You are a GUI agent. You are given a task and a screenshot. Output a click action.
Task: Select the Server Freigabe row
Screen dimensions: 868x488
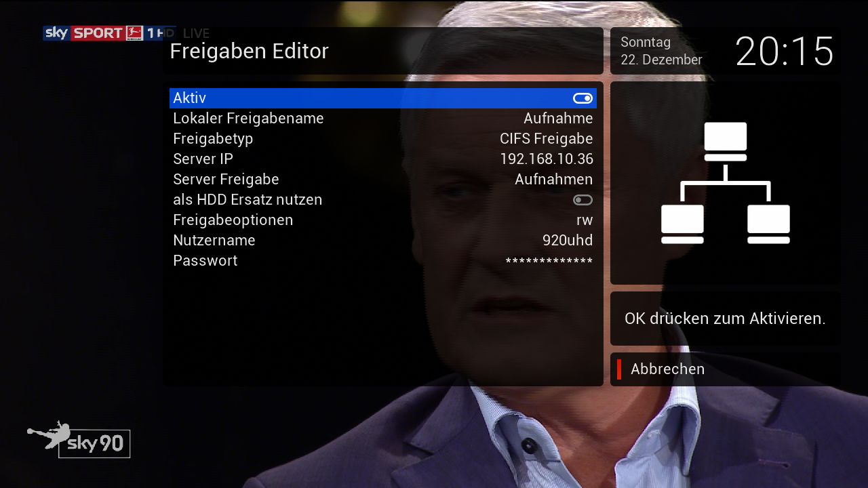coord(382,180)
